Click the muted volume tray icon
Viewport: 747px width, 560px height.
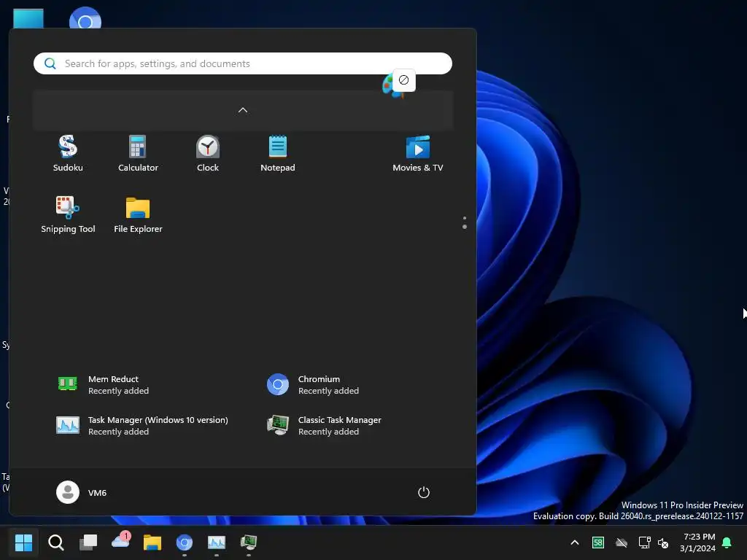pyautogui.click(x=662, y=542)
